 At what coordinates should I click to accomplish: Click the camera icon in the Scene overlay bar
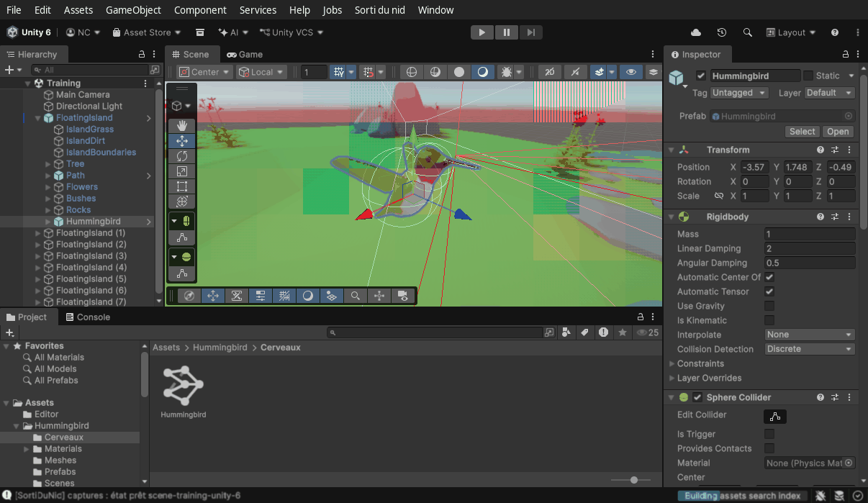click(403, 296)
